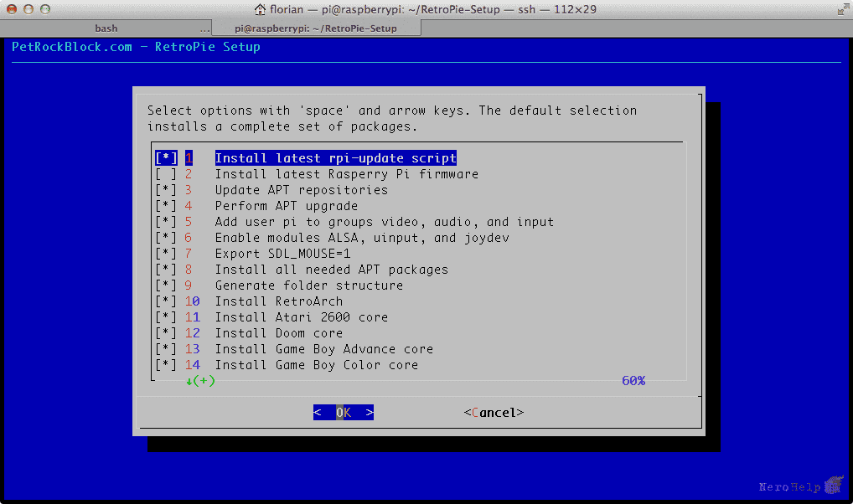Click the window title 'florian — pi@raspberrypi'
The image size is (853, 504).
pyautogui.click(x=432, y=9)
